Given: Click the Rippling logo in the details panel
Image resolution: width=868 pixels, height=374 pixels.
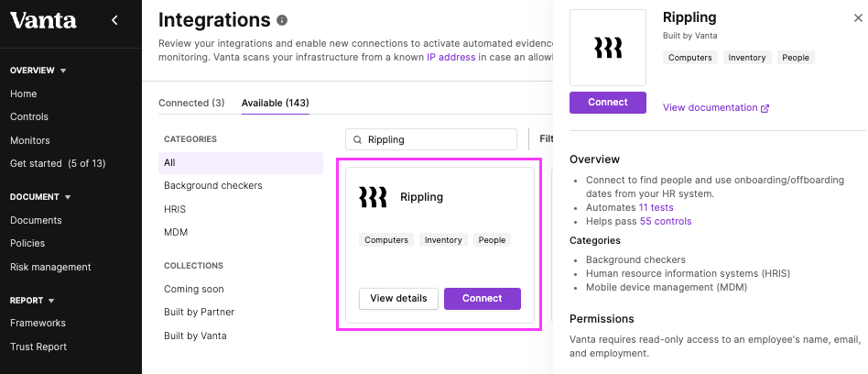Looking at the screenshot, I should coord(608,48).
